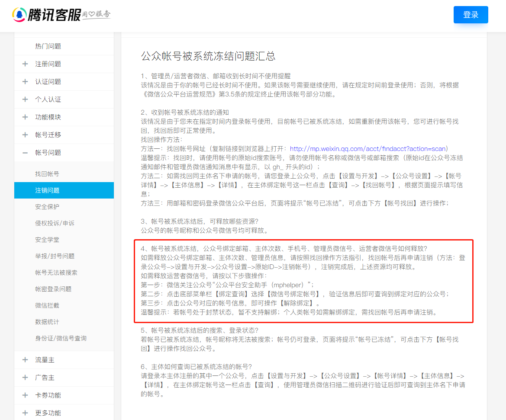Open the 个人认证 category label
This screenshot has height=420, width=506.
48,99
